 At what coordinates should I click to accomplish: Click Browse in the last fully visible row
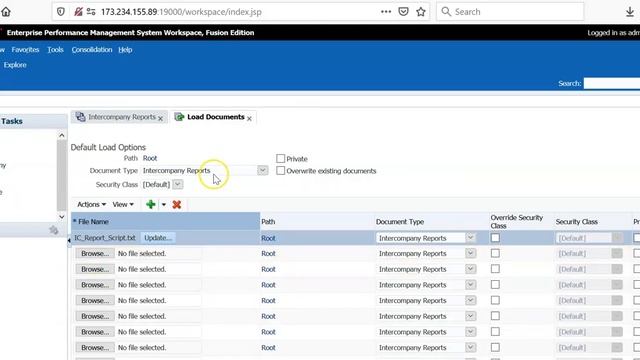click(95, 348)
